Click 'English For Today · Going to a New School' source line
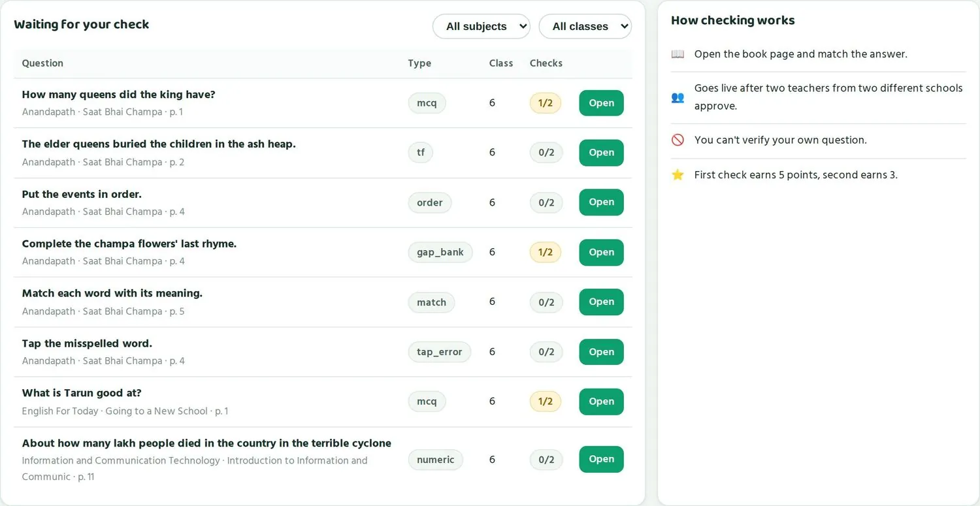The width and height of the screenshot is (980, 506). pyautogui.click(x=125, y=411)
